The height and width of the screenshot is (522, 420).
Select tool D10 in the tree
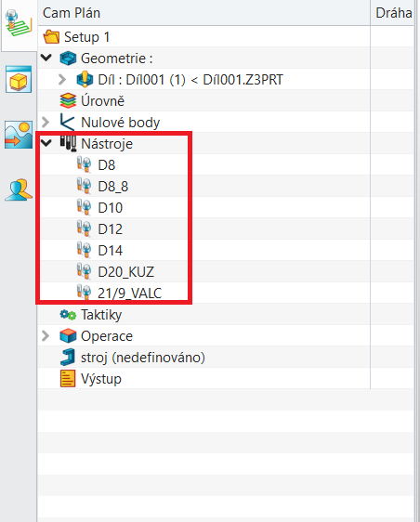(111, 208)
